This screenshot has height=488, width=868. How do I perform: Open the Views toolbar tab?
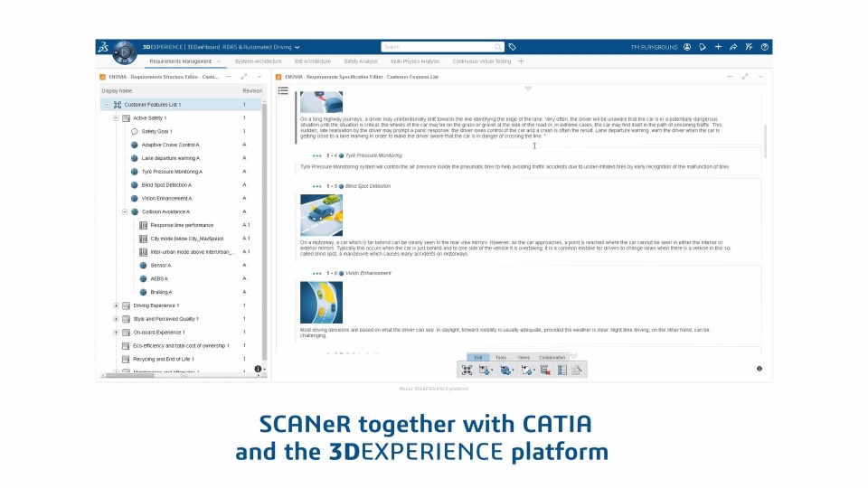524,358
